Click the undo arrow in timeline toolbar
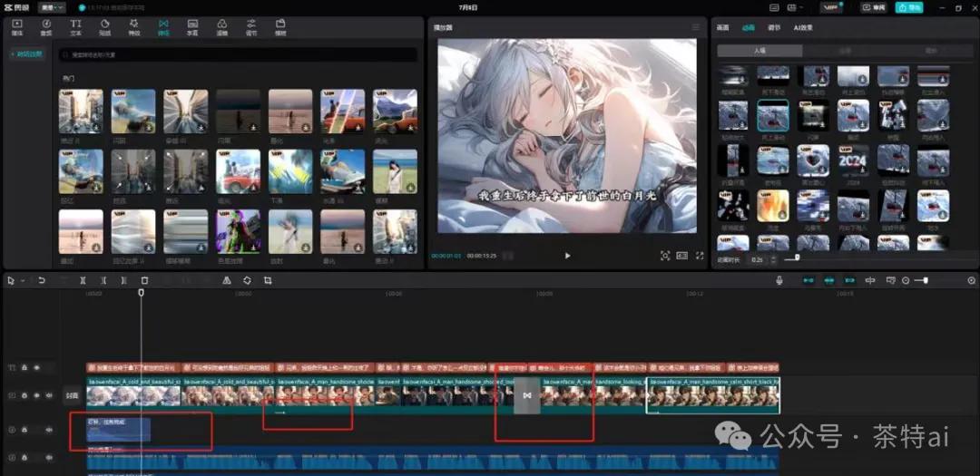Screen dimensions: 980x476 42,281
